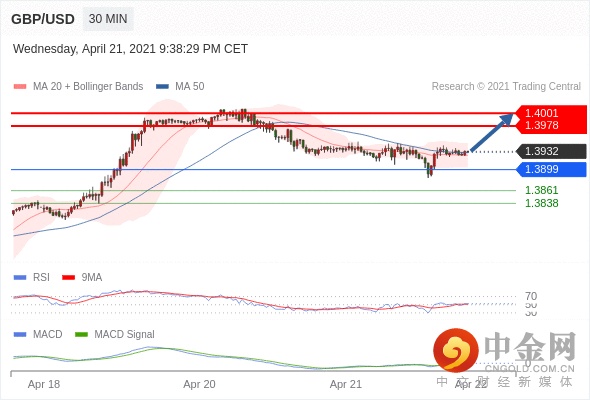
Task: Click the MACD legend label
Action: coord(48,335)
